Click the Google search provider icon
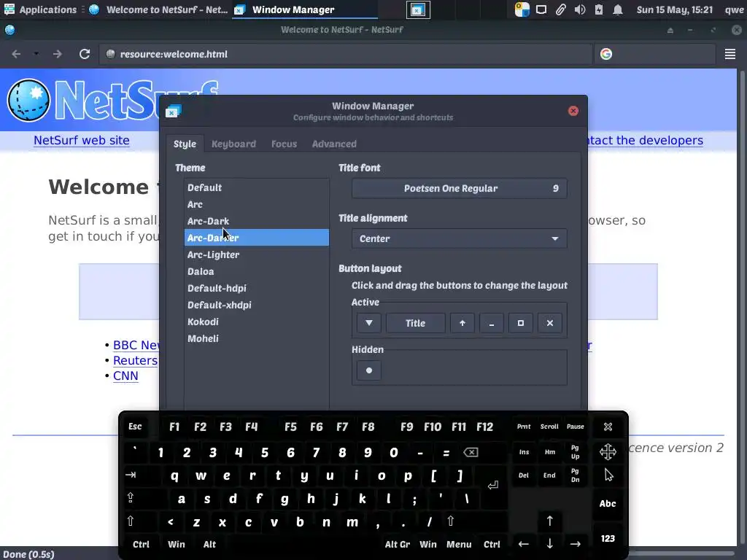Image resolution: width=747 pixels, height=560 pixels. click(x=606, y=54)
